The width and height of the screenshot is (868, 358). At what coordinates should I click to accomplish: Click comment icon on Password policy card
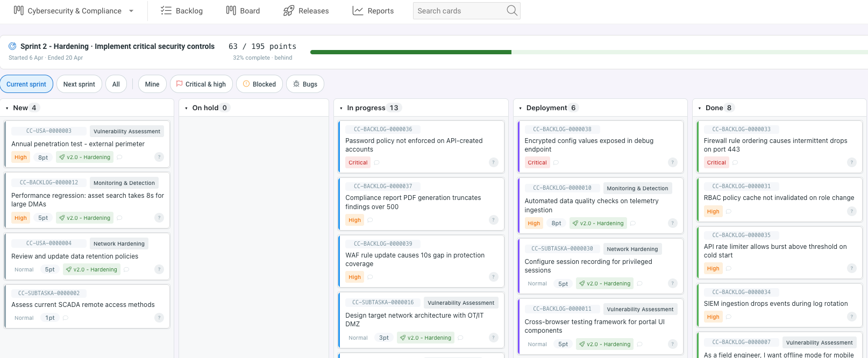(377, 162)
